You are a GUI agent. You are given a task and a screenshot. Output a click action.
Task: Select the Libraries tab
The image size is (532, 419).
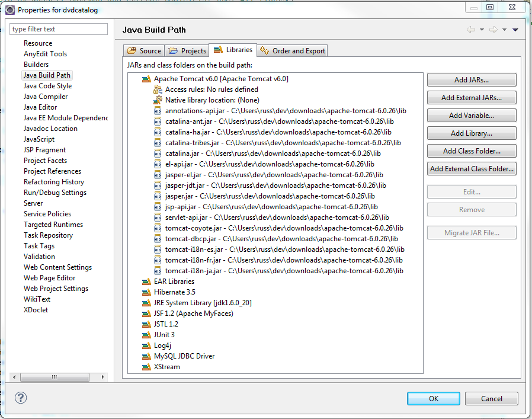click(x=233, y=50)
